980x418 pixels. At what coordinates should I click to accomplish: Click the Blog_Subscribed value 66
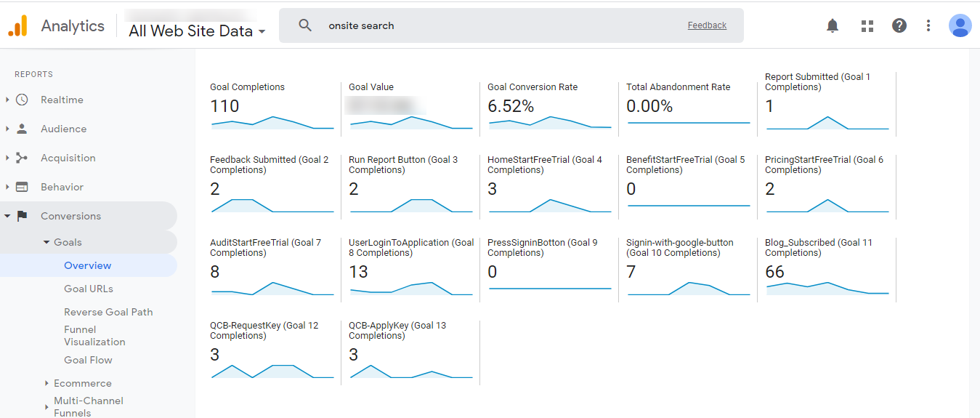pos(775,272)
